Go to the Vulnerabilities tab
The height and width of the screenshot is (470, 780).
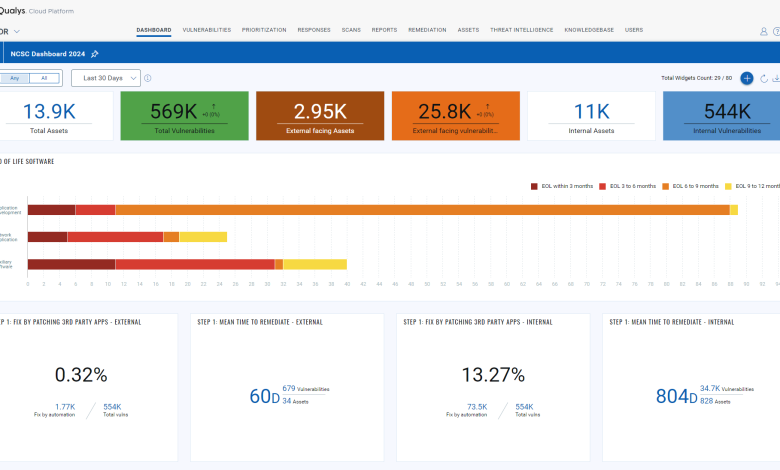(206, 30)
